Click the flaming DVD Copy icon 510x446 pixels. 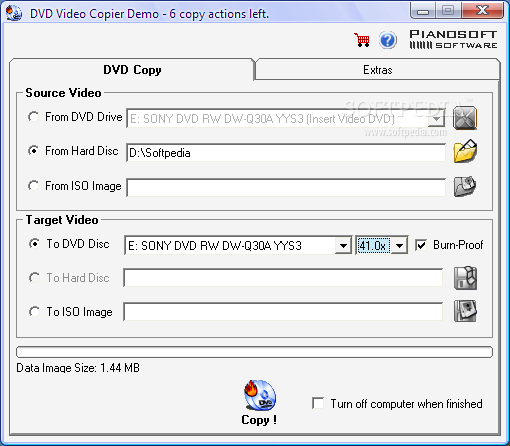click(260, 395)
